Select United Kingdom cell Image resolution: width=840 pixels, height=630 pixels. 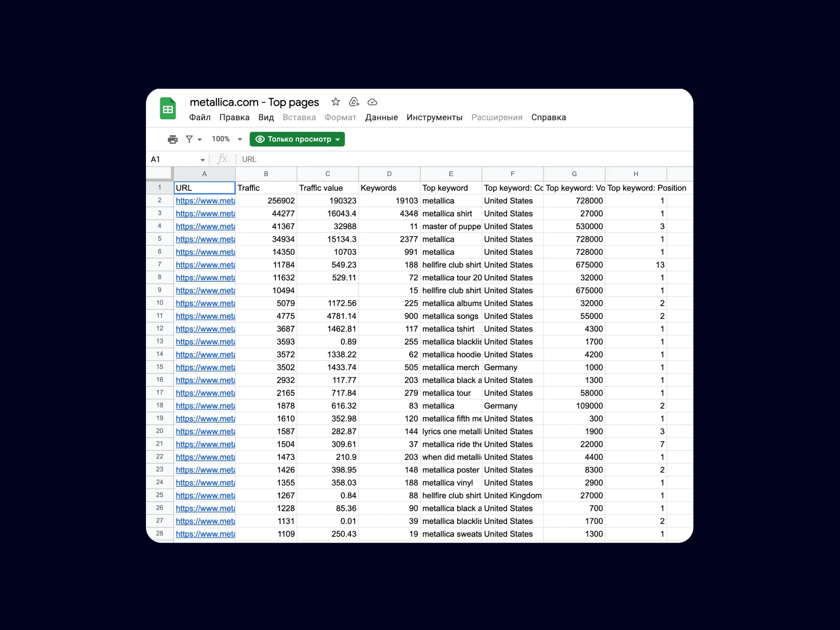click(512, 495)
